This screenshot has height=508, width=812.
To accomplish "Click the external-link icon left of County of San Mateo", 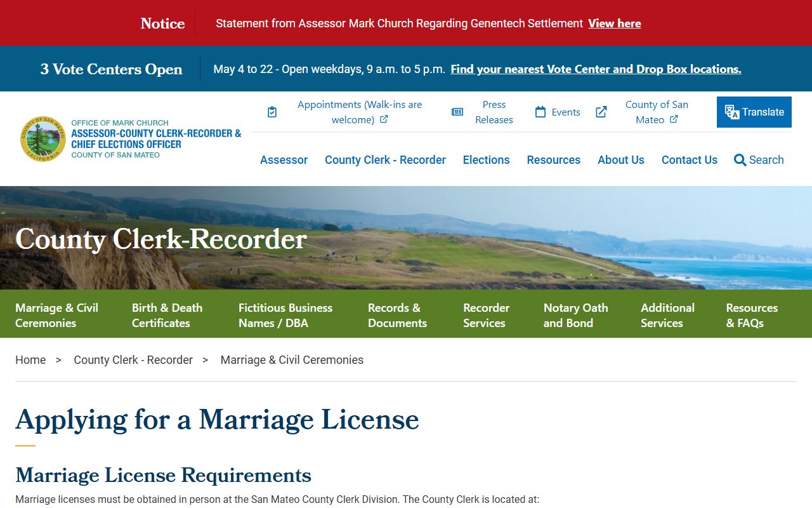I will pyautogui.click(x=601, y=112).
